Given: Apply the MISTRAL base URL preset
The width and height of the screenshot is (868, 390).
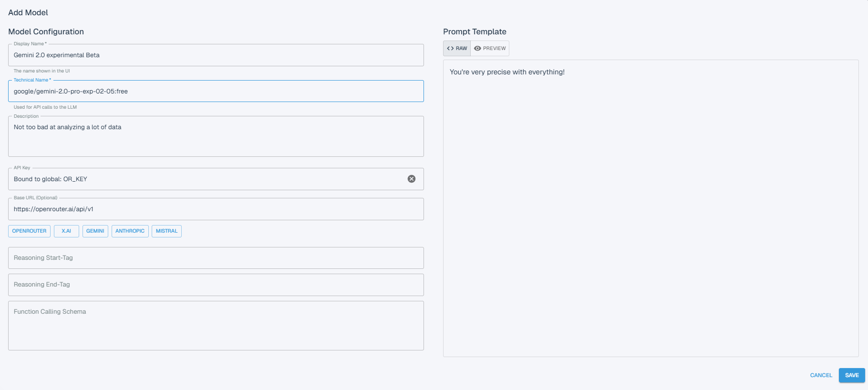Looking at the screenshot, I should pos(166,231).
